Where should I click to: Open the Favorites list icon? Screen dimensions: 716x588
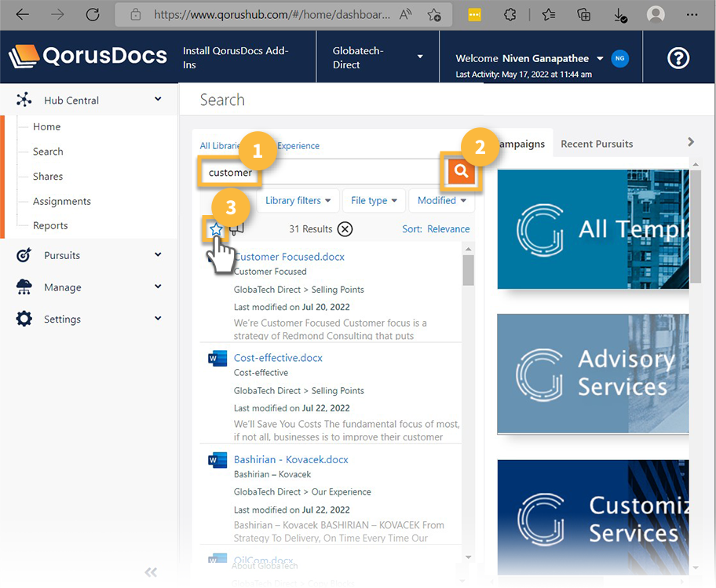click(x=549, y=15)
